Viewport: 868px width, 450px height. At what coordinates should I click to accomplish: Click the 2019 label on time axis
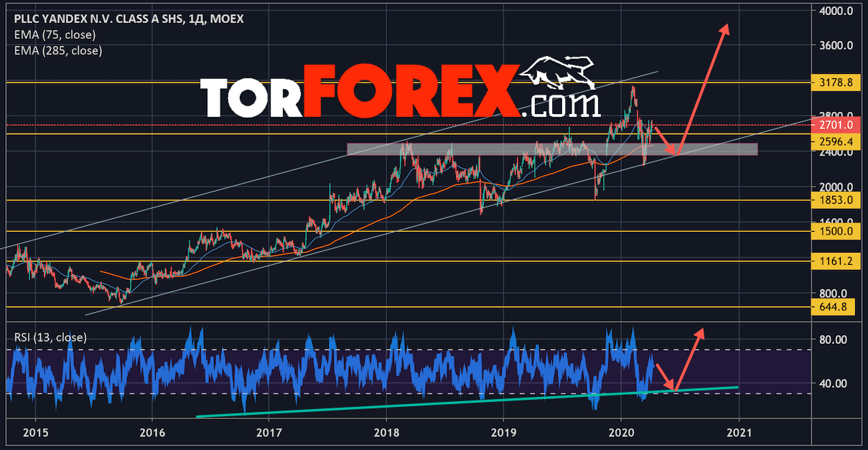pos(503,431)
